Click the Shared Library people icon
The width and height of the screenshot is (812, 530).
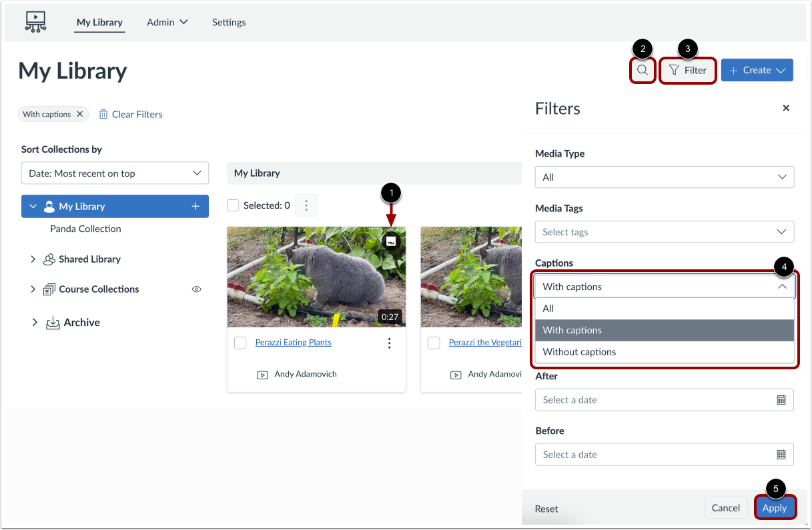tap(49, 259)
